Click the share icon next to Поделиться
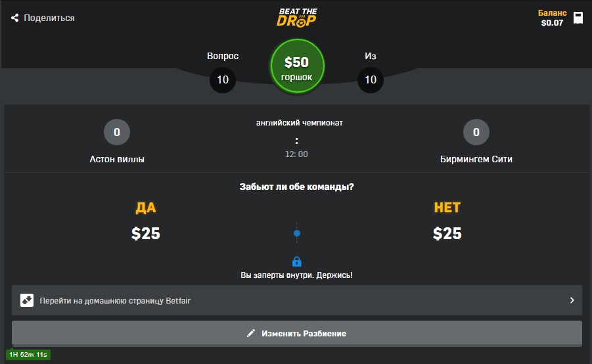592x364 pixels. (x=14, y=18)
